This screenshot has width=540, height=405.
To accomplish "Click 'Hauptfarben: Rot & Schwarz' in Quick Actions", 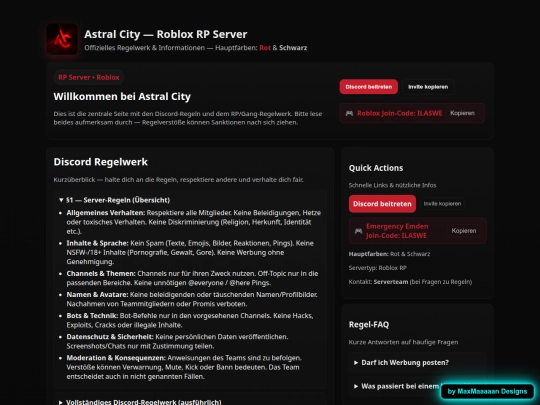I will 389,254.
